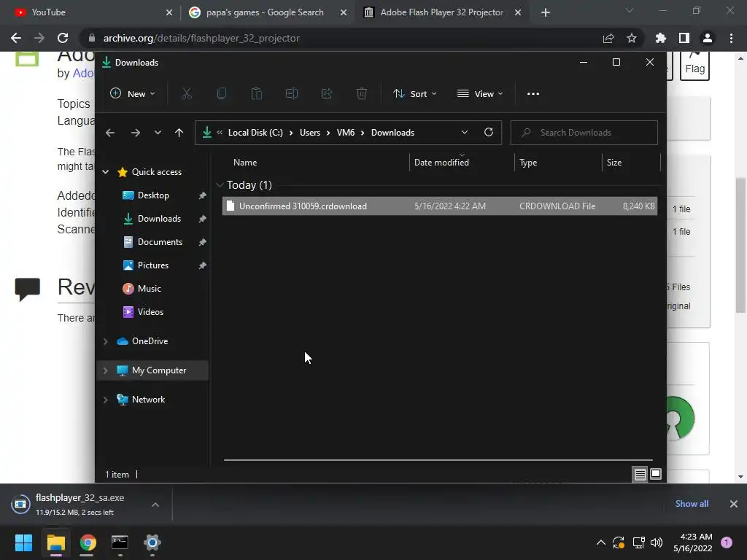Click the Share icon in Explorer toolbar
747x560 pixels.
click(x=327, y=94)
